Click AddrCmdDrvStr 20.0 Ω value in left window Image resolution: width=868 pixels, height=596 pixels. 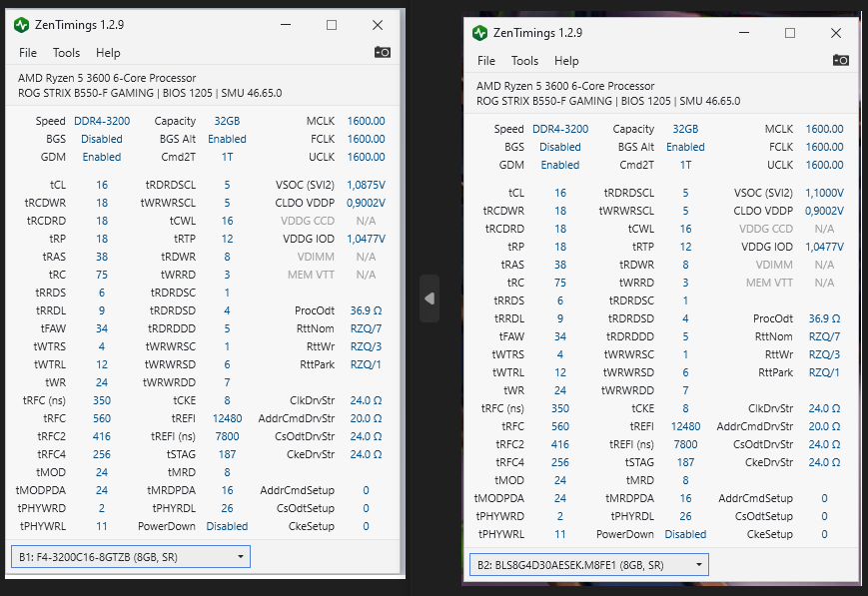(x=366, y=418)
